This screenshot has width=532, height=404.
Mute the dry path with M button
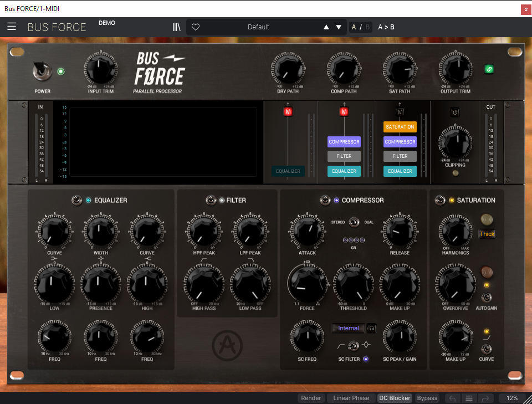pyautogui.click(x=288, y=111)
